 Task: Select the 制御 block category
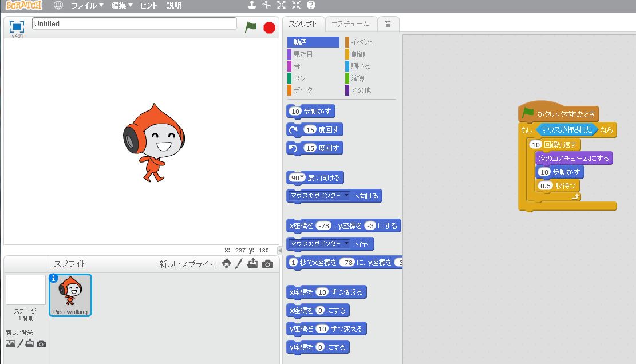pyautogui.click(x=358, y=54)
